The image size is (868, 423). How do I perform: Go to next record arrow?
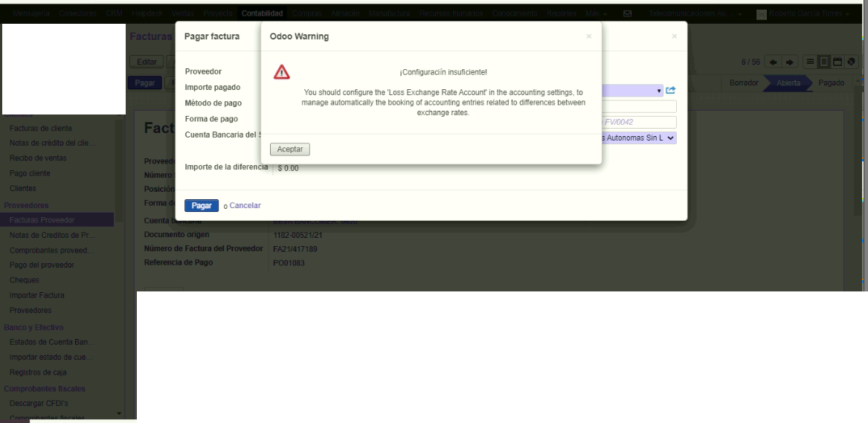[x=789, y=62]
